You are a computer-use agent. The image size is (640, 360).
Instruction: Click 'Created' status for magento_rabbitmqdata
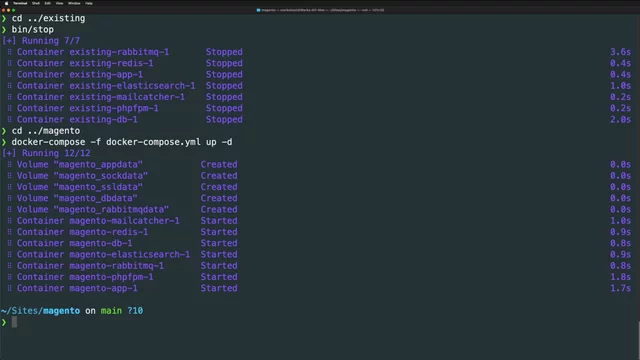tap(219, 209)
